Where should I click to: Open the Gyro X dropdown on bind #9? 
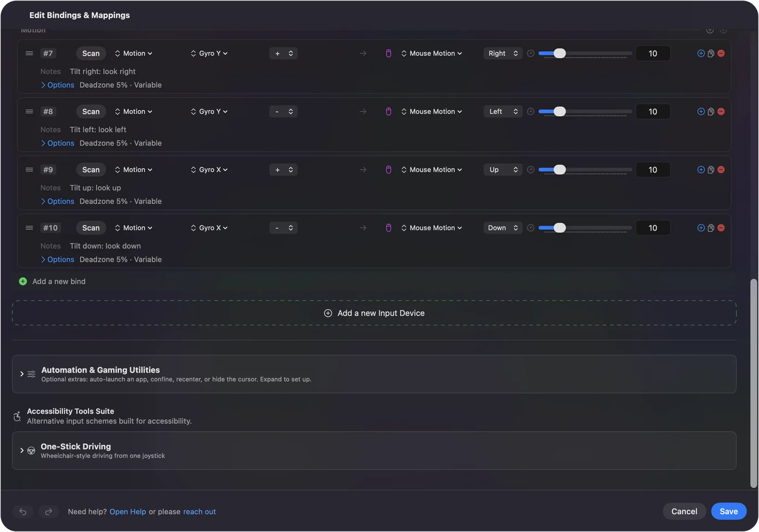[209, 170]
